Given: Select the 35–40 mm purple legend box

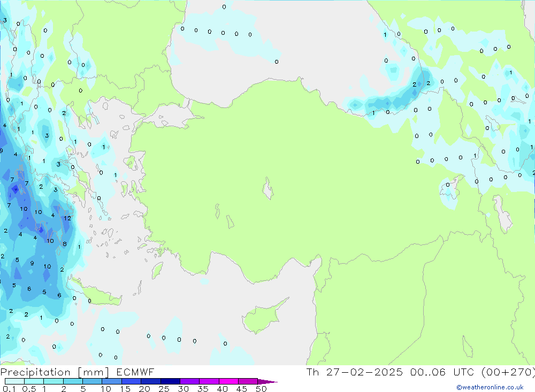Looking at the screenshot, I should (x=209, y=381).
